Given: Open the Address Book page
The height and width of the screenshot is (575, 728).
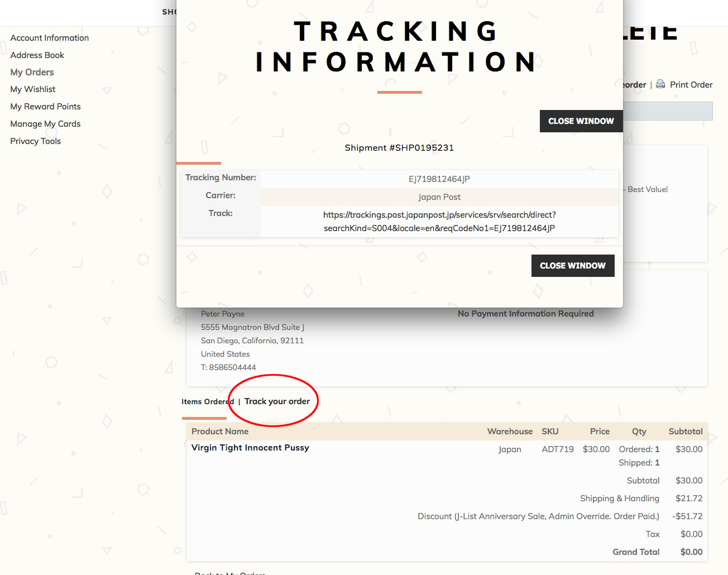Looking at the screenshot, I should [37, 55].
